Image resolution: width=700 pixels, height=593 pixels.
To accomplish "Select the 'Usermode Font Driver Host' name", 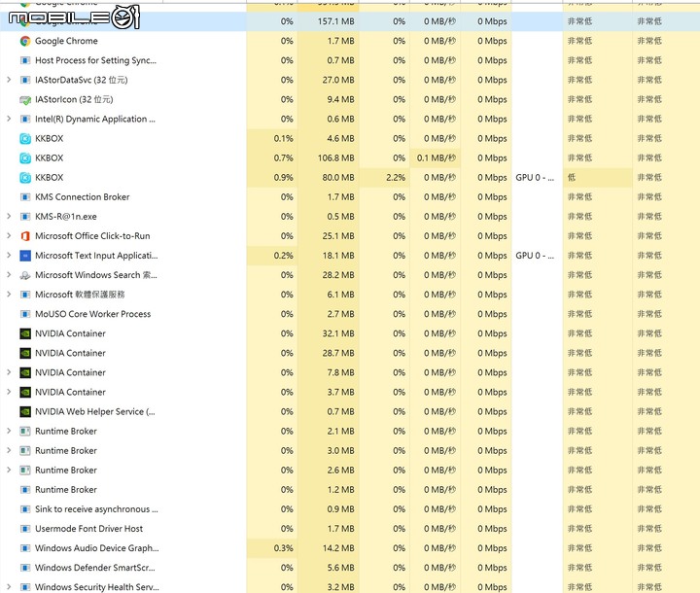I will coord(88,529).
